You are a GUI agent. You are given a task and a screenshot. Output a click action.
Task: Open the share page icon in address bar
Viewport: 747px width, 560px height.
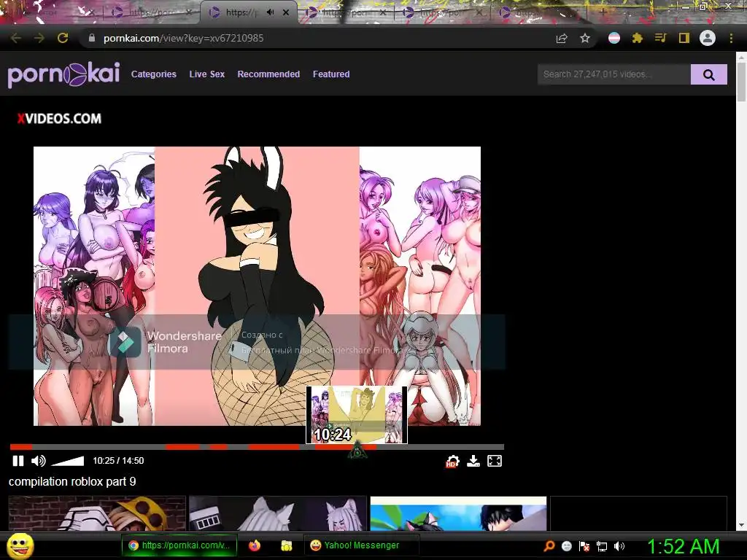(x=562, y=38)
